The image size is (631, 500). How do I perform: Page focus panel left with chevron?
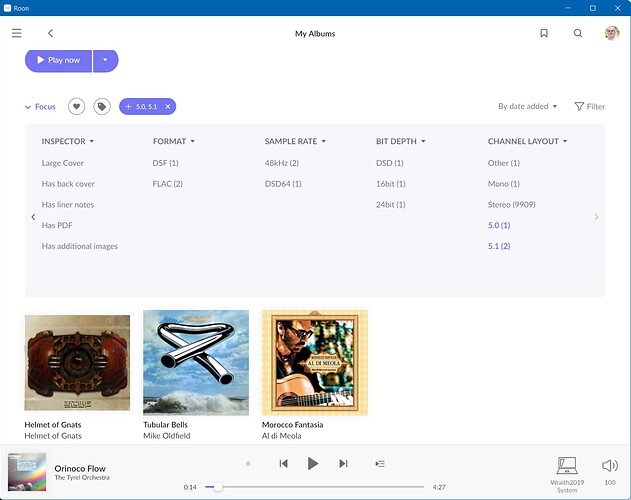coord(33,217)
